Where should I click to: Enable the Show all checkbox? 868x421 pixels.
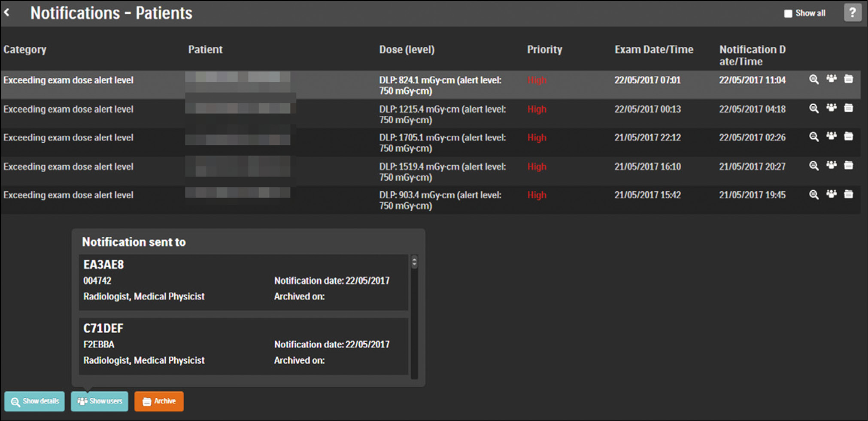[788, 14]
